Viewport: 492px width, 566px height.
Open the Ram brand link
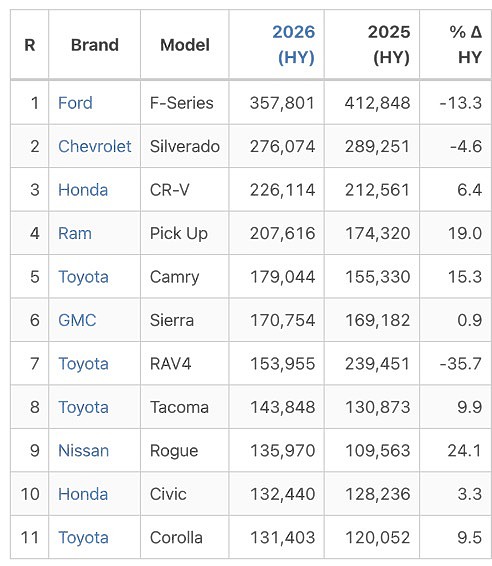[75, 233]
